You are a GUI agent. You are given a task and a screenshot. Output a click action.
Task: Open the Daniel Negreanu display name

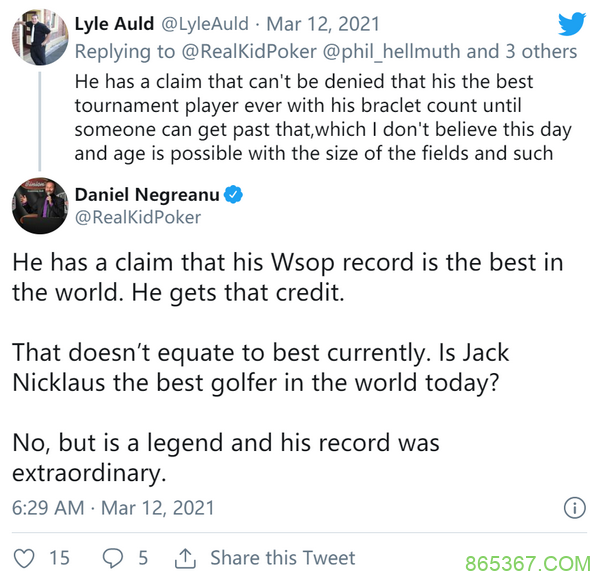click(x=147, y=194)
